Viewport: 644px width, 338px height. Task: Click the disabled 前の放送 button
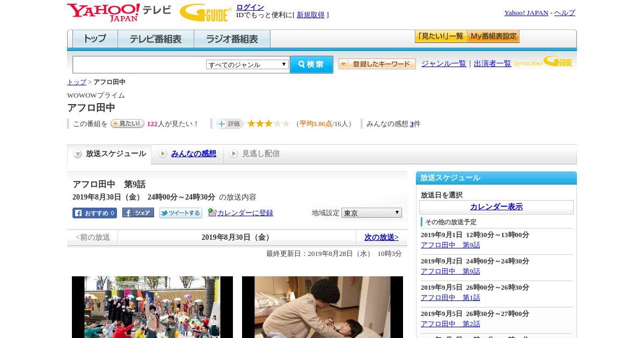pos(93,237)
